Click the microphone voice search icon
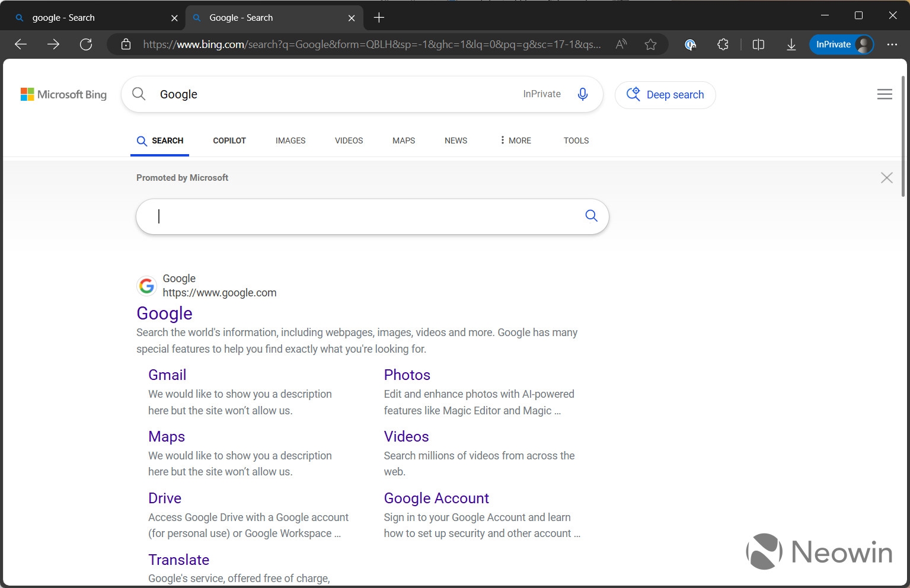910x588 pixels. pos(582,94)
